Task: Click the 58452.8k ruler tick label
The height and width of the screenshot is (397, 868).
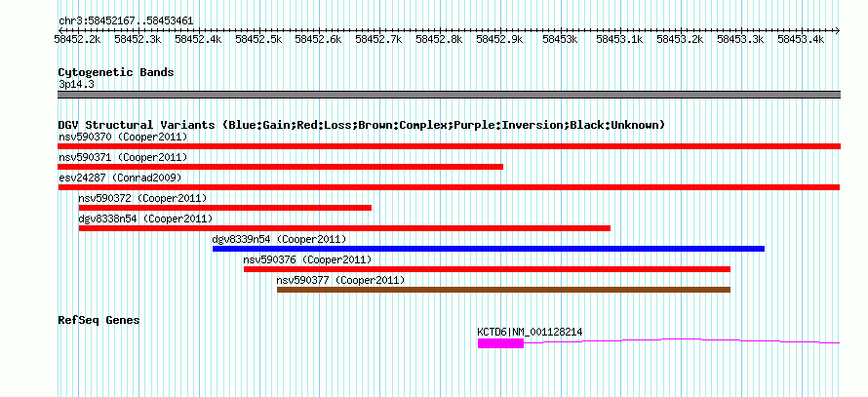Action: coord(439,39)
